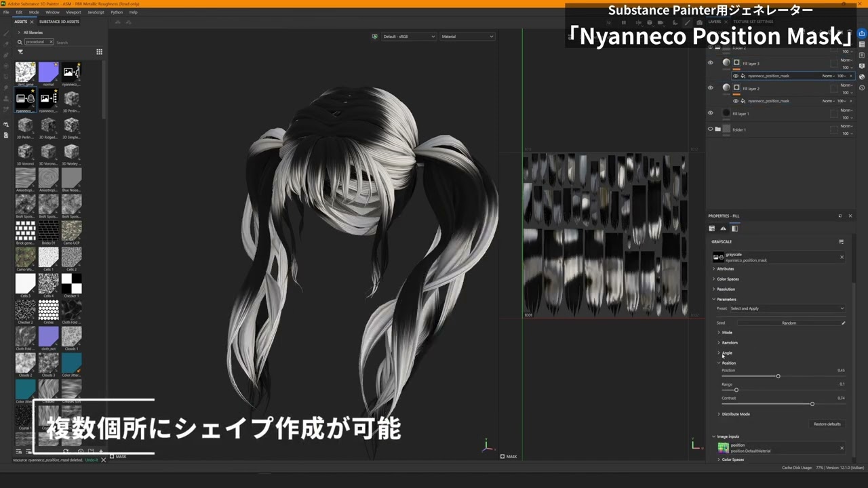This screenshot has height=488, width=868.
Task: Open Default - sRGB color profile dropdown
Action: pyautogui.click(x=409, y=37)
